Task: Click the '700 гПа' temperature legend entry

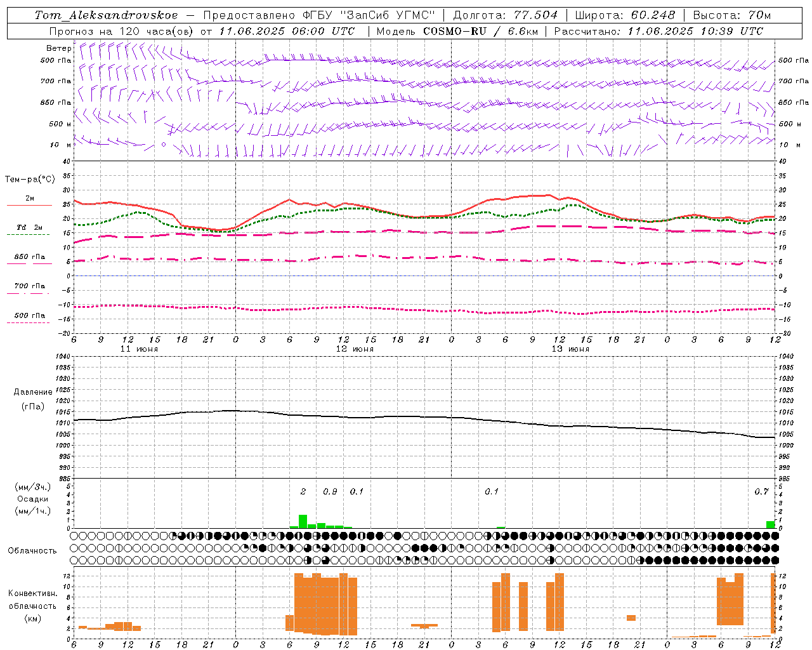Action: (30, 286)
